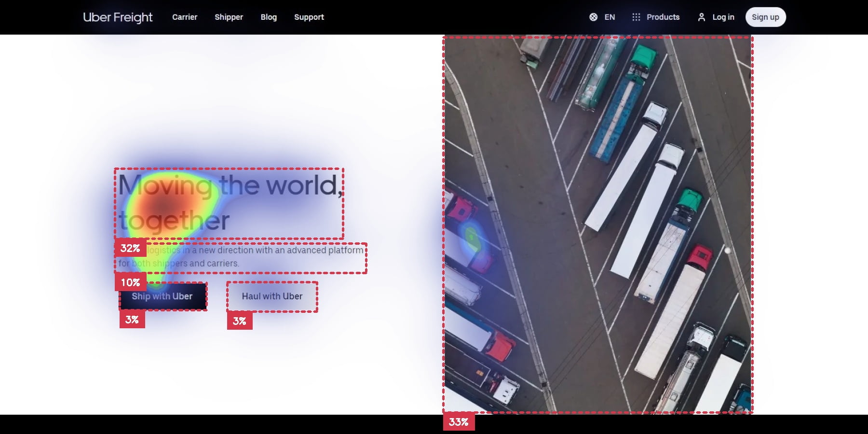The height and width of the screenshot is (434, 868).
Task: Open the Uber Freight logo home link
Action: pyautogui.click(x=118, y=17)
